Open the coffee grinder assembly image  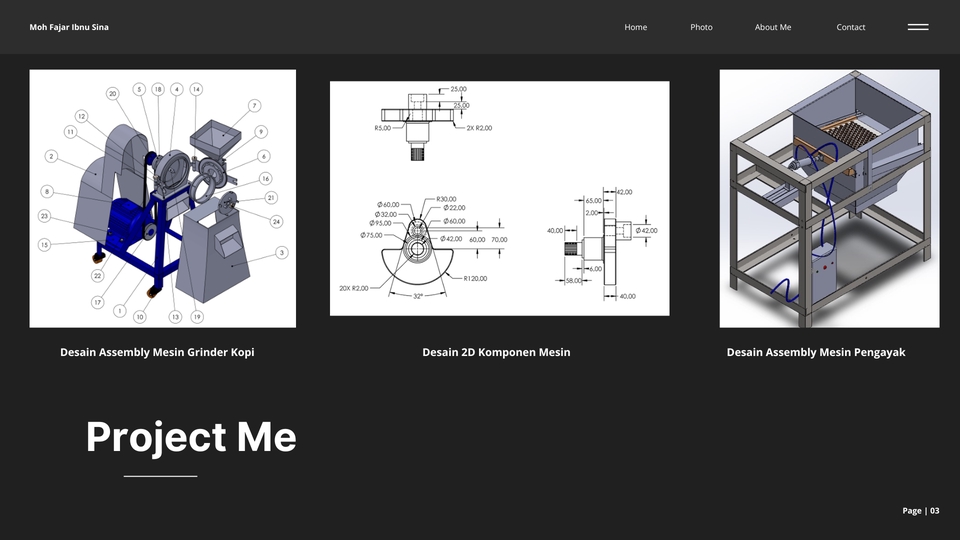[x=163, y=198]
